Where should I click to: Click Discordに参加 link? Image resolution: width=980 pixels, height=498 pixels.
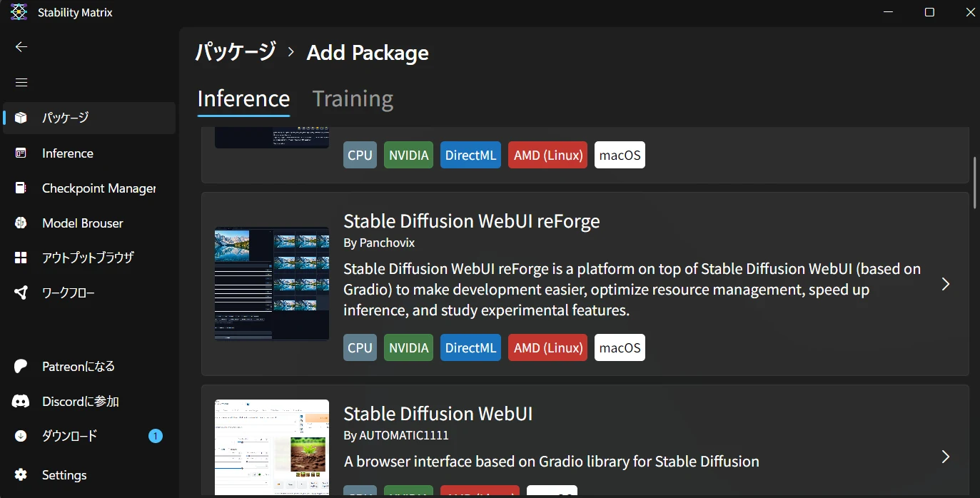click(81, 402)
